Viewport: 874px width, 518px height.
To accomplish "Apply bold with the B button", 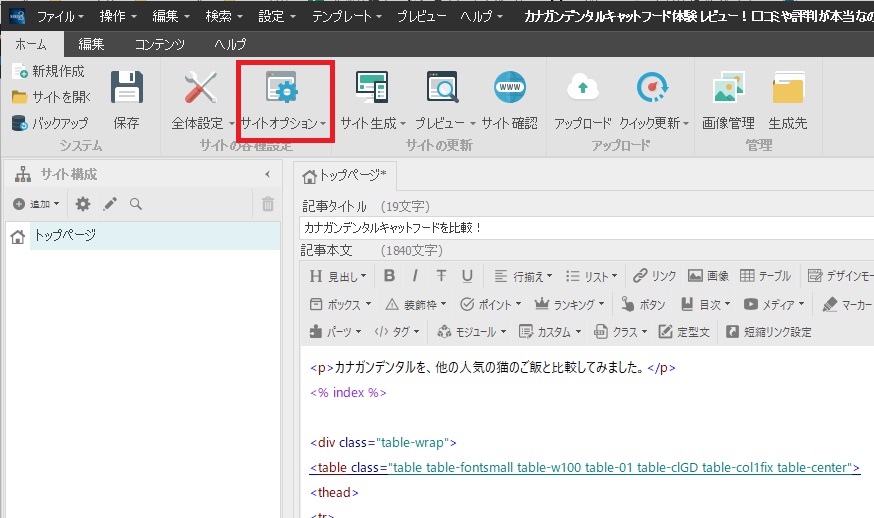I will point(389,275).
